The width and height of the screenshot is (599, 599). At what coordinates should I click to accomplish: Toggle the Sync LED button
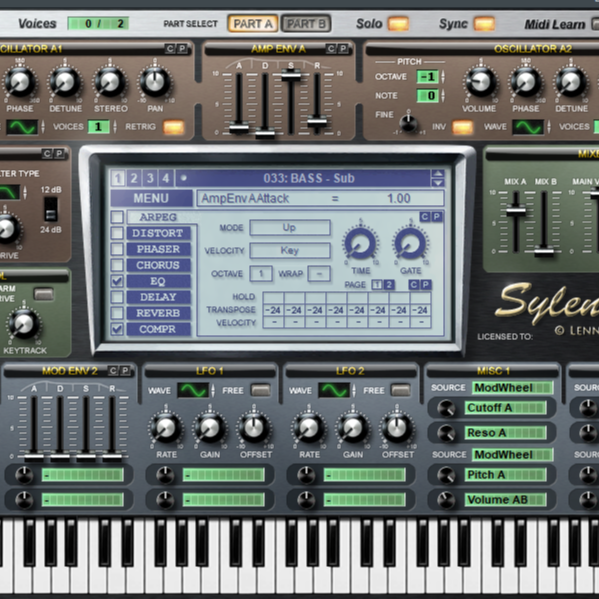(484, 24)
